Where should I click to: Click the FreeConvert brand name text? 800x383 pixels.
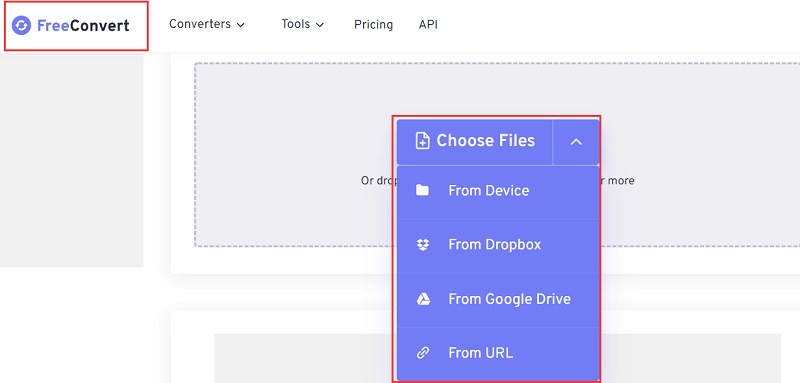click(x=83, y=25)
